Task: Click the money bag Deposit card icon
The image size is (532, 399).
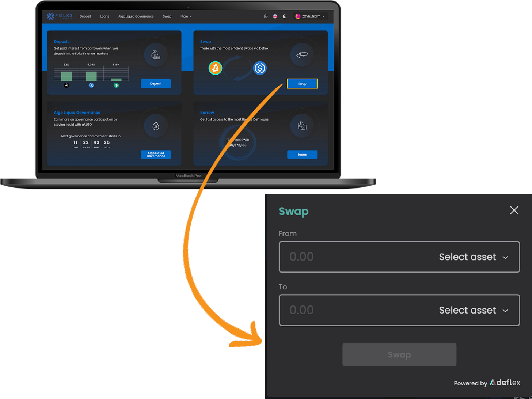Action: pos(156,55)
